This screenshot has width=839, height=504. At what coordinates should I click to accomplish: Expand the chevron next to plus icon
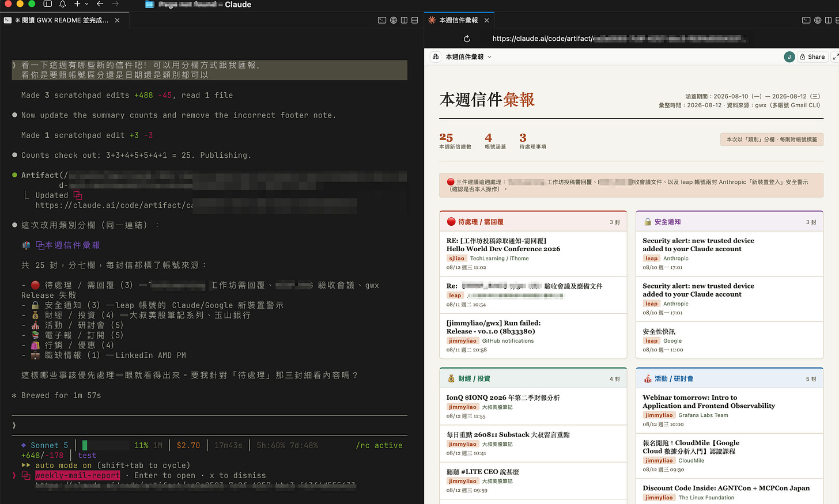click(x=86, y=4)
